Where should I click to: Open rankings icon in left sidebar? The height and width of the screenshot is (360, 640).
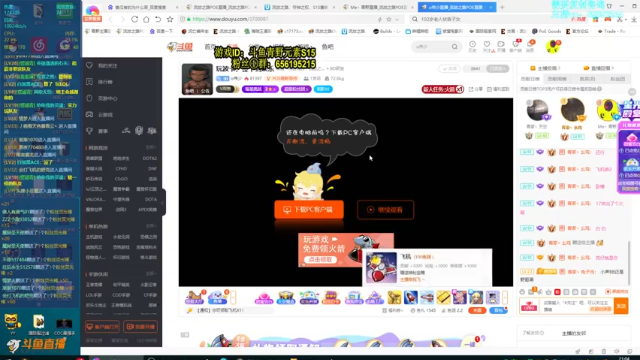pos(89,82)
